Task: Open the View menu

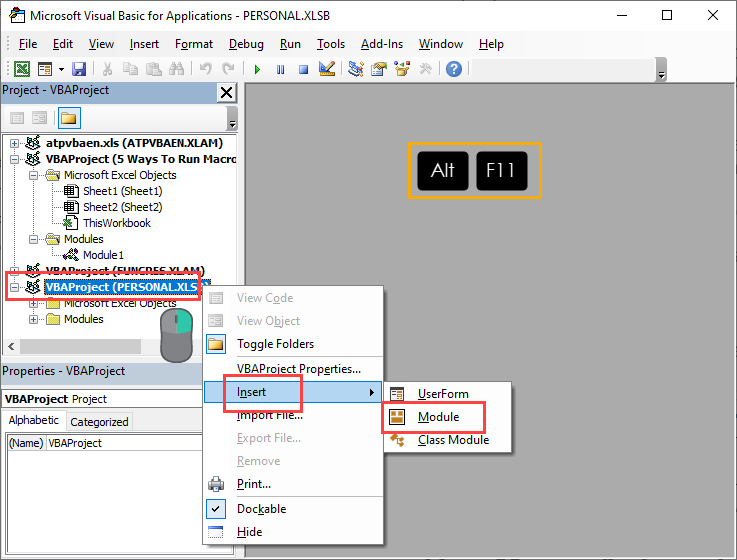Action: click(101, 44)
